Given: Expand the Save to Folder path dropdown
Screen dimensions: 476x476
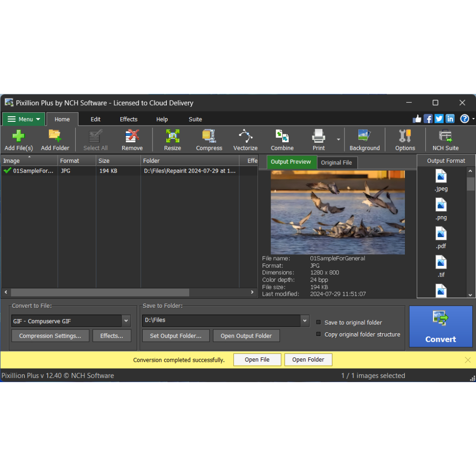Looking at the screenshot, I should 305,320.
